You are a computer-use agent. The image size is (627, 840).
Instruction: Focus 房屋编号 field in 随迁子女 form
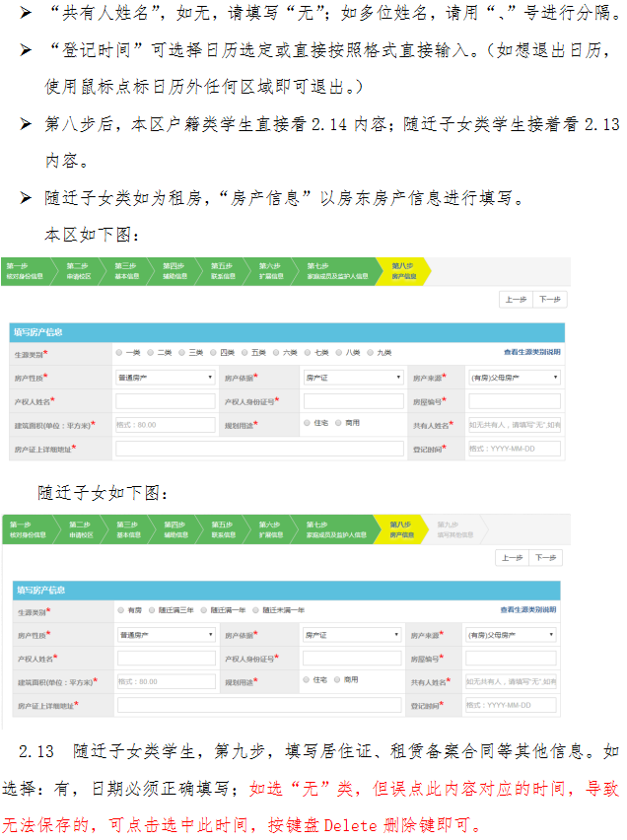pos(511,659)
